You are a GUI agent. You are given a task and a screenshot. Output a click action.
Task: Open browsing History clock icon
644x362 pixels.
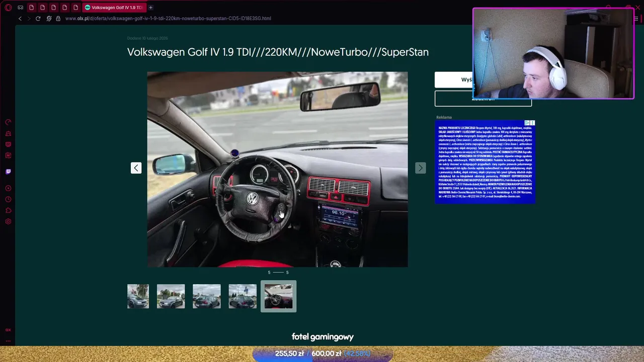click(x=8, y=199)
